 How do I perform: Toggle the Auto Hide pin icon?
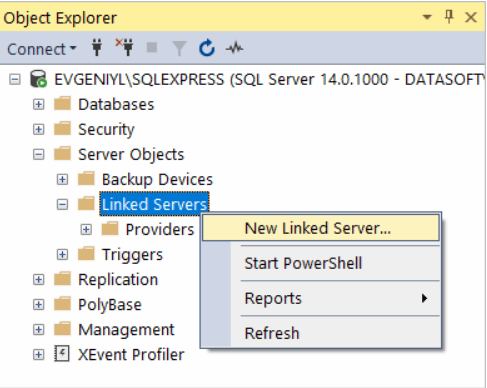(x=449, y=17)
